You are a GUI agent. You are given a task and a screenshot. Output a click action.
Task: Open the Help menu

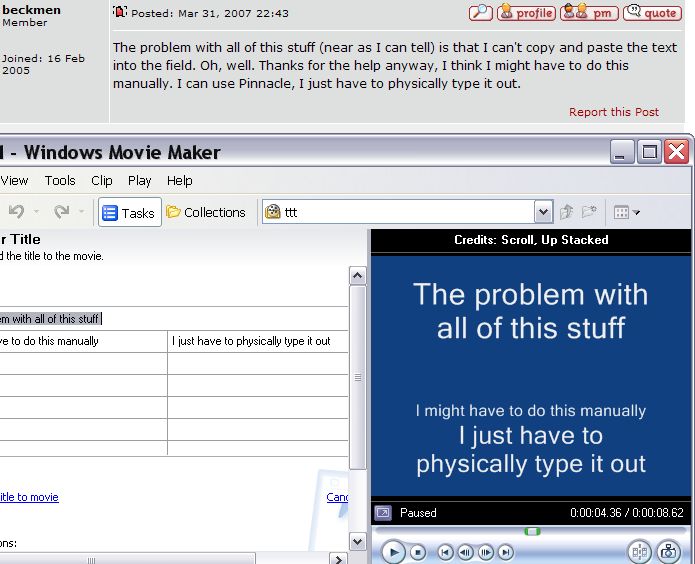pyautogui.click(x=180, y=180)
